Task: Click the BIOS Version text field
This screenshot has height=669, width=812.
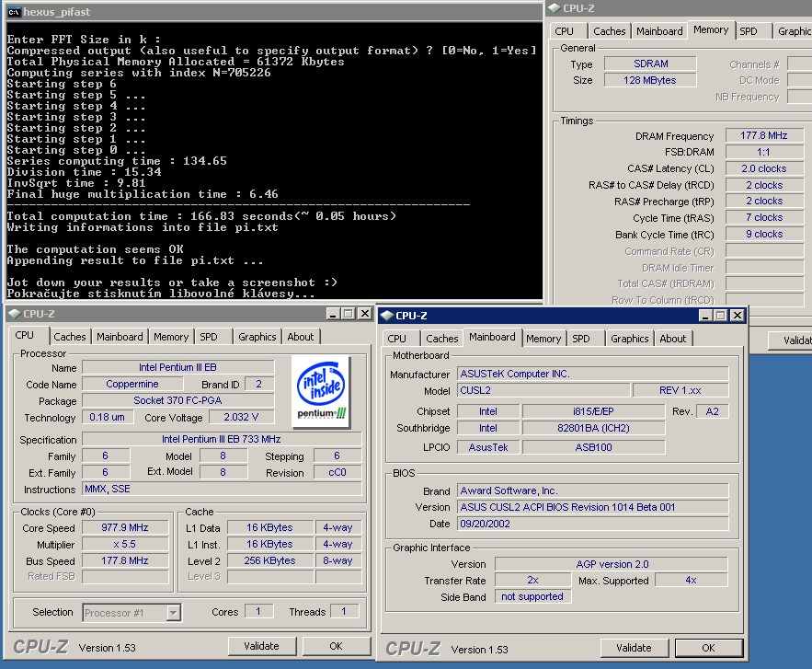Action: [x=592, y=507]
